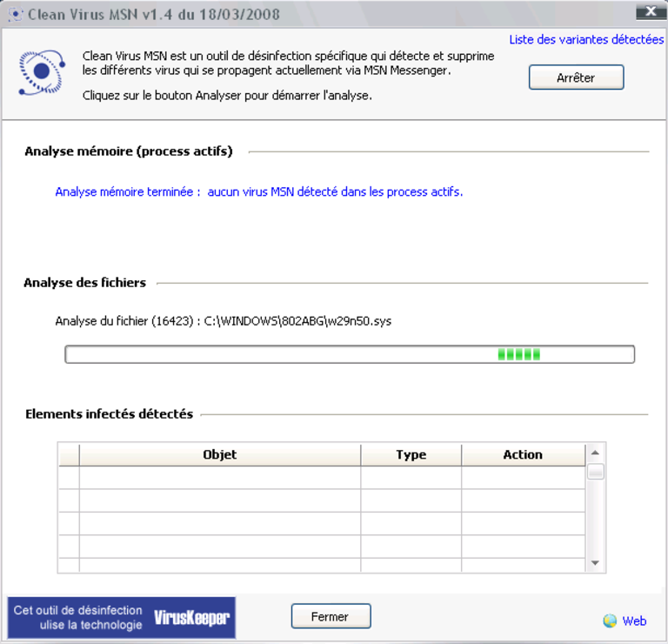This screenshot has width=668, height=644.
Task: Click the VirusKeeper technology banner
Action: (122, 618)
